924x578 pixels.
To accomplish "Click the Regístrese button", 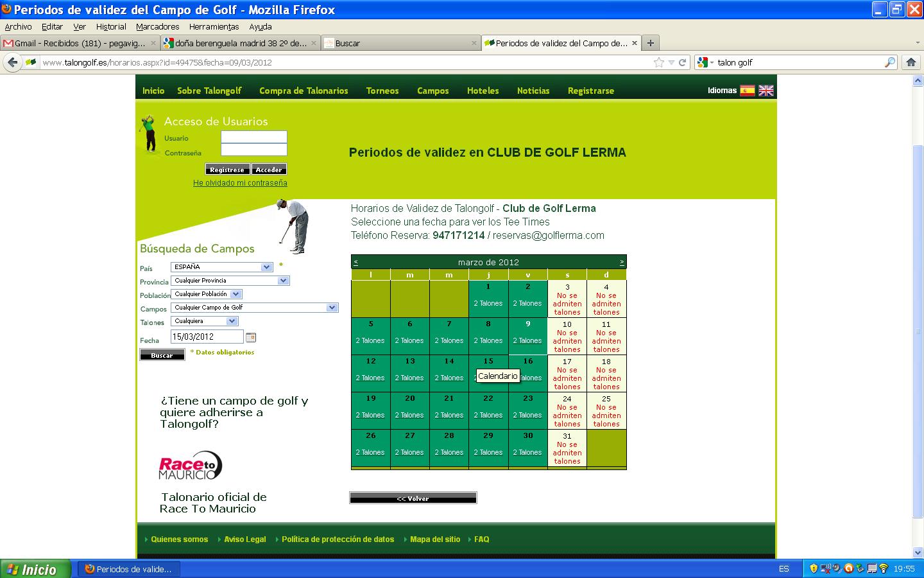I will 227,170.
